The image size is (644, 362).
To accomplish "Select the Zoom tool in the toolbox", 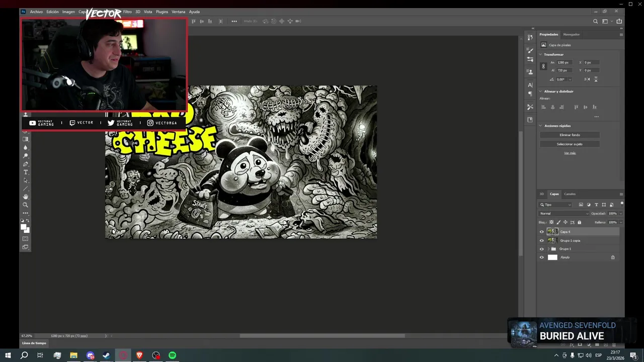I will point(25,205).
